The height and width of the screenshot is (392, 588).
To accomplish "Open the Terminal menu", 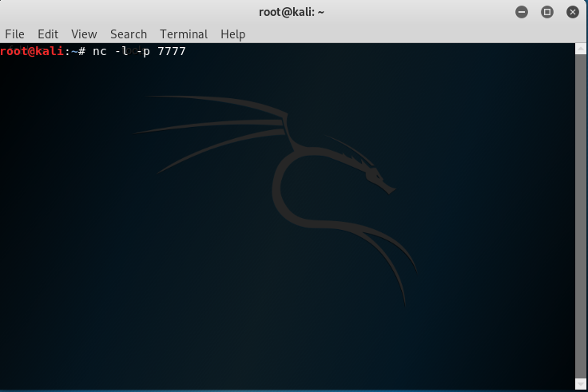I will (184, 34).
